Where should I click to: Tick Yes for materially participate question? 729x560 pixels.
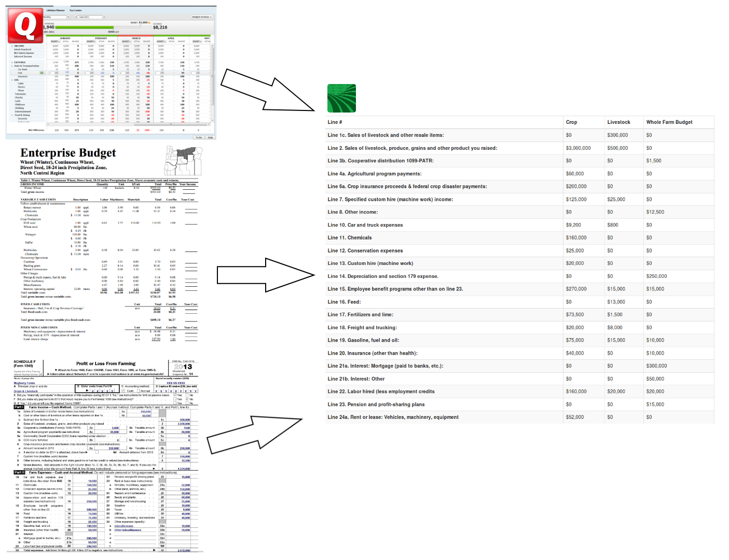[x=174, y=395]
